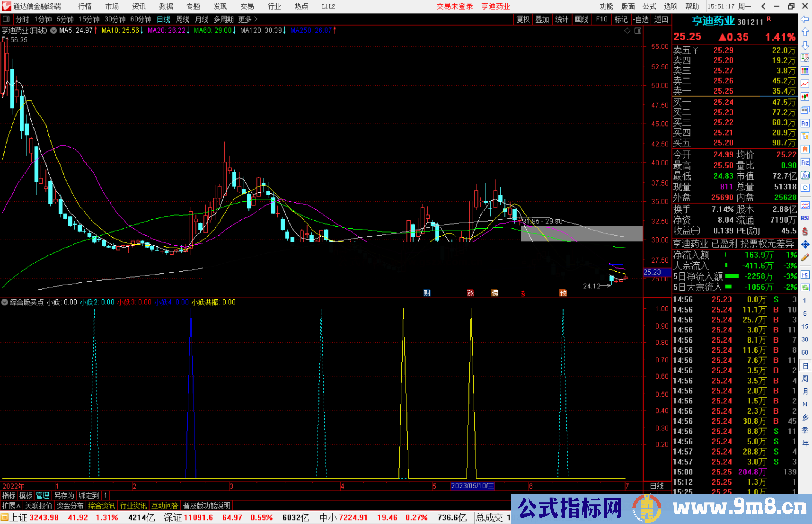Viewport: 812px width, 524px height.
Task: Click the up arrow icon in sidebar
Action: click(x=805, y=32)
